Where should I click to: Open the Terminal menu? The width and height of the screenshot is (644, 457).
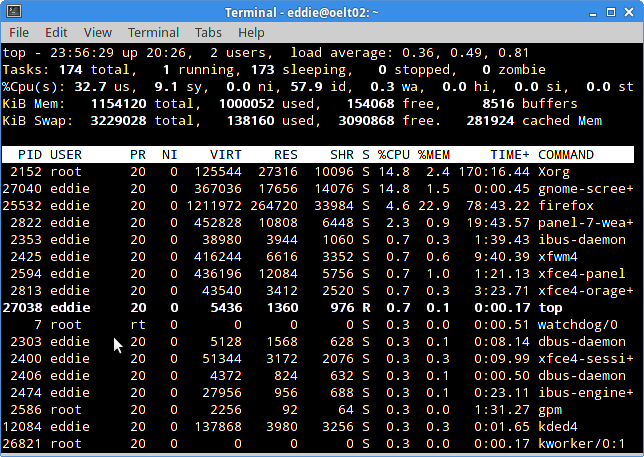[153, 32]
